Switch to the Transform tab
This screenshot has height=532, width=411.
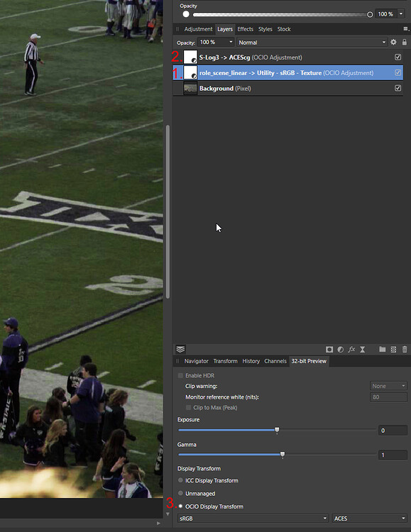coord(225,361)
